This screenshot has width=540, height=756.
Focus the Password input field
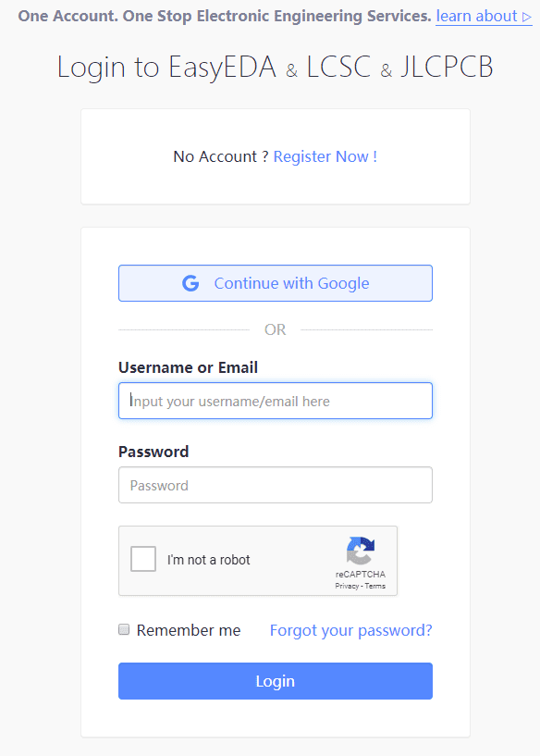[x=276, y=485]
